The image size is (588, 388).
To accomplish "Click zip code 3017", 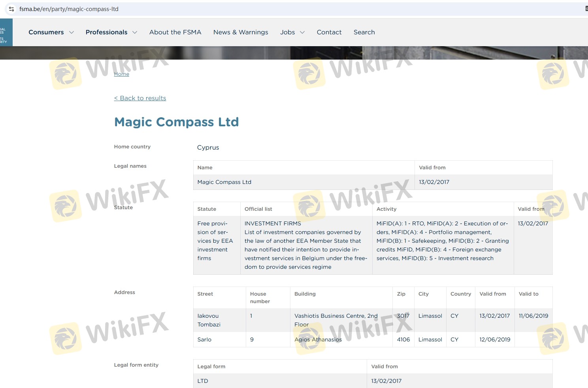I will (403, 316).
